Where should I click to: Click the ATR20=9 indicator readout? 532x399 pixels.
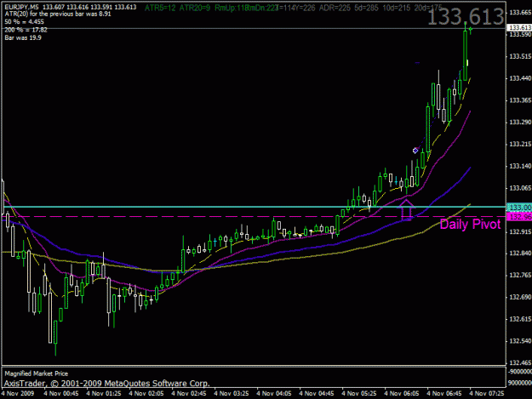coord(195,8)
